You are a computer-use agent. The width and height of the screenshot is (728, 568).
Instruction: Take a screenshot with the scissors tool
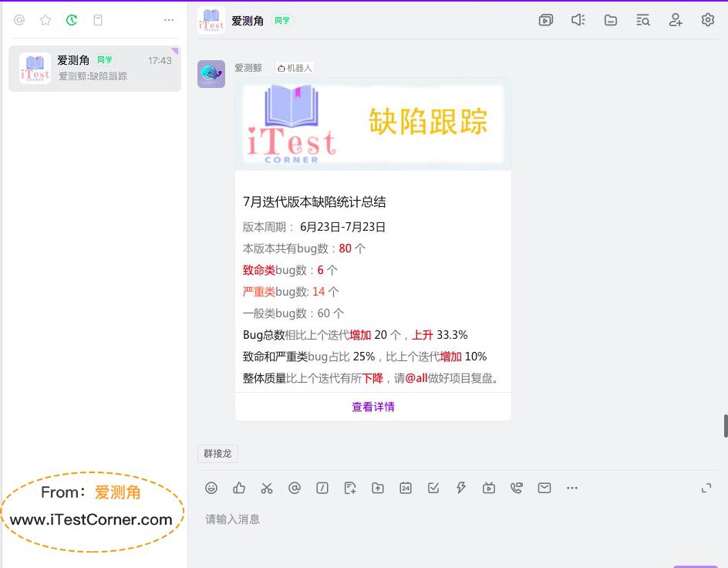pos(267,488)
